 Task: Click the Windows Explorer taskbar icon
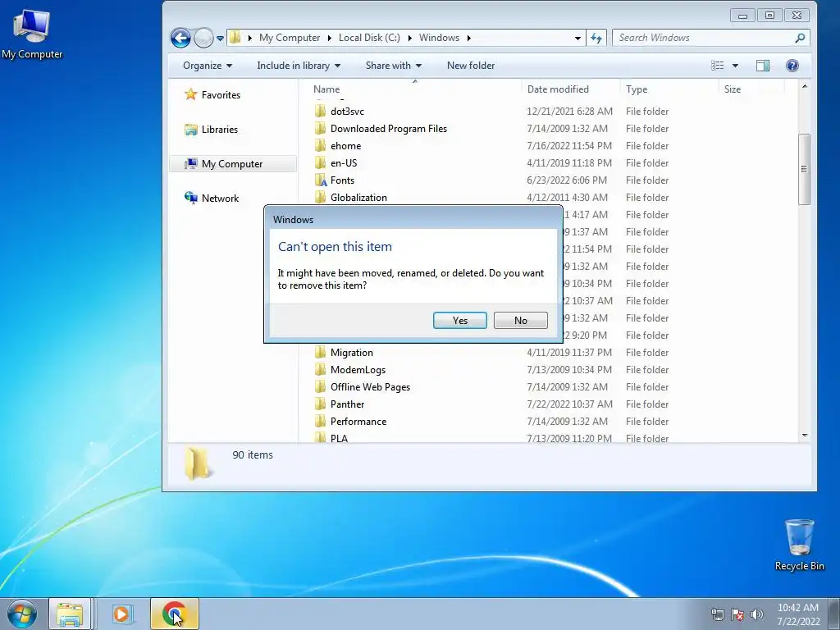click(x=71, y=614)
